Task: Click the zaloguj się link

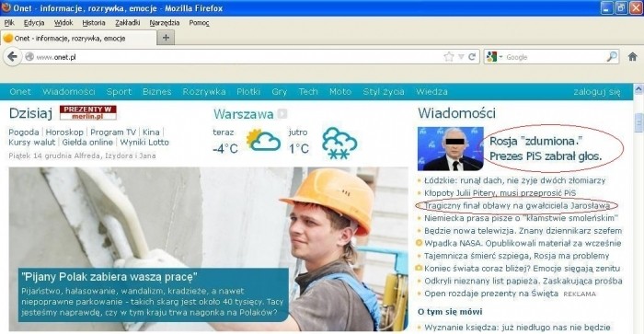Action: point(597,92)
